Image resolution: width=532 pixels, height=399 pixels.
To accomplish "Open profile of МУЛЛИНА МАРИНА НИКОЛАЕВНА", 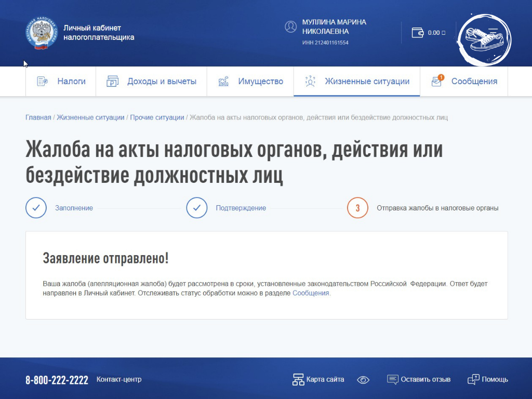I will coord(334,27).
